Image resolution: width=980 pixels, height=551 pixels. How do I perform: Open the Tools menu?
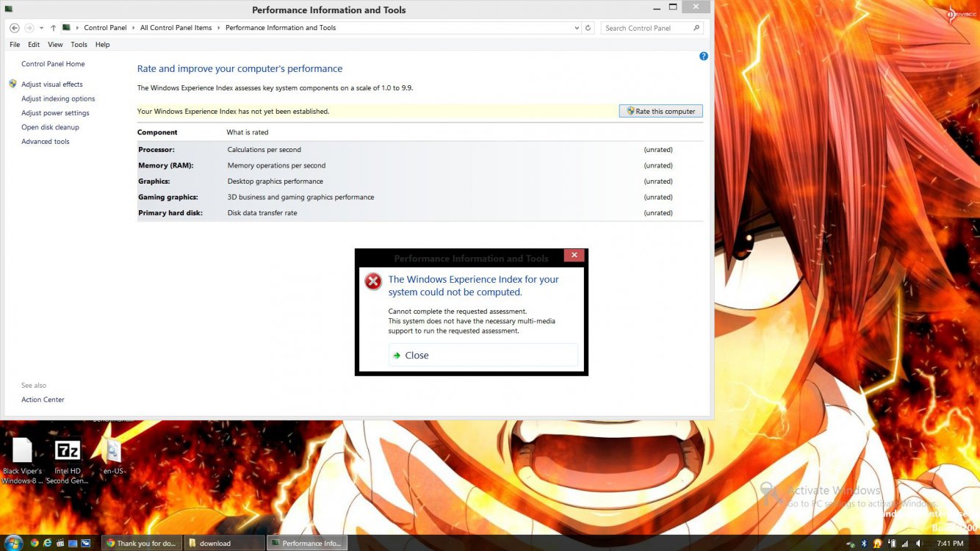(x=79, y=45)
